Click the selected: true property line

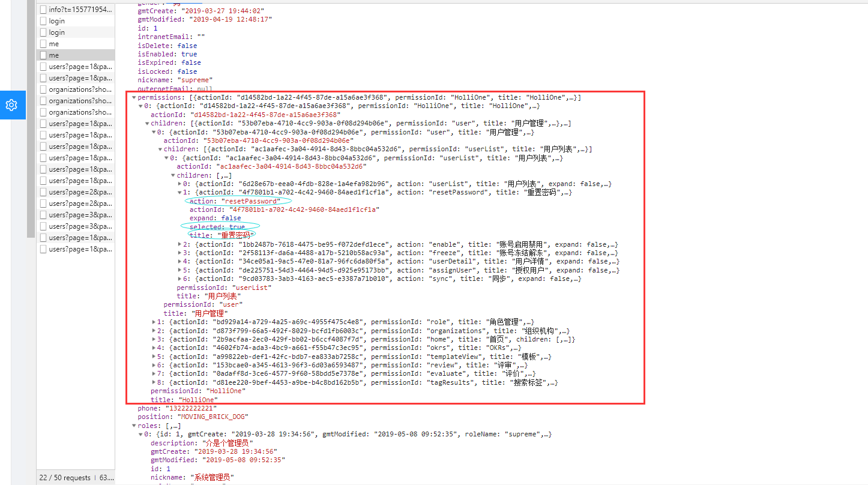tap(217, 227)
